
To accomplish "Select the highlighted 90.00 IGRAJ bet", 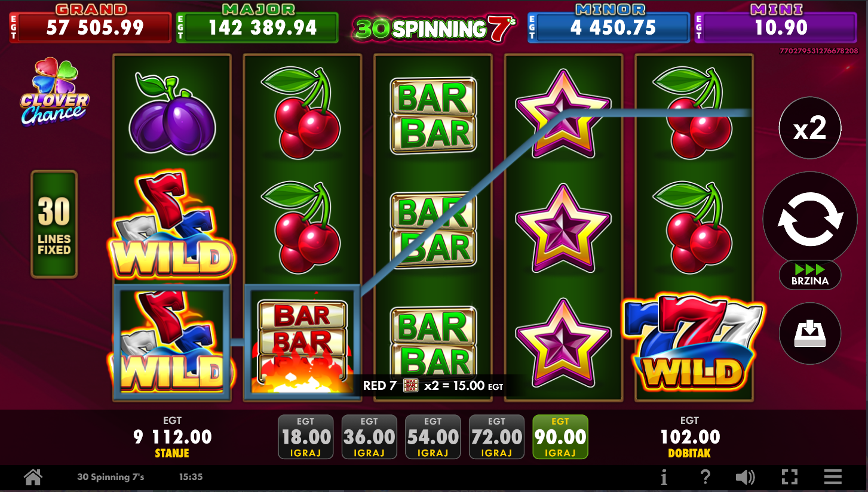I will coord(560,437).
